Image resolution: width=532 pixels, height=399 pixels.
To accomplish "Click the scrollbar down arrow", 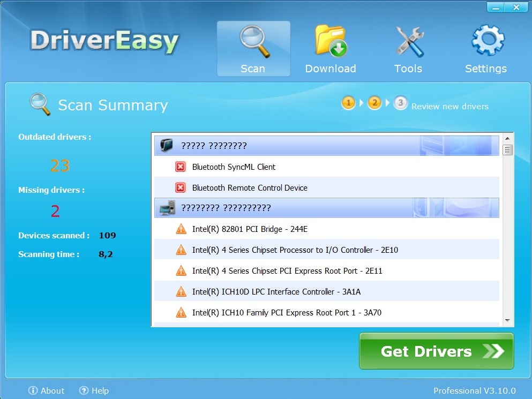I will pyautogui.click(x=507, y=320).
